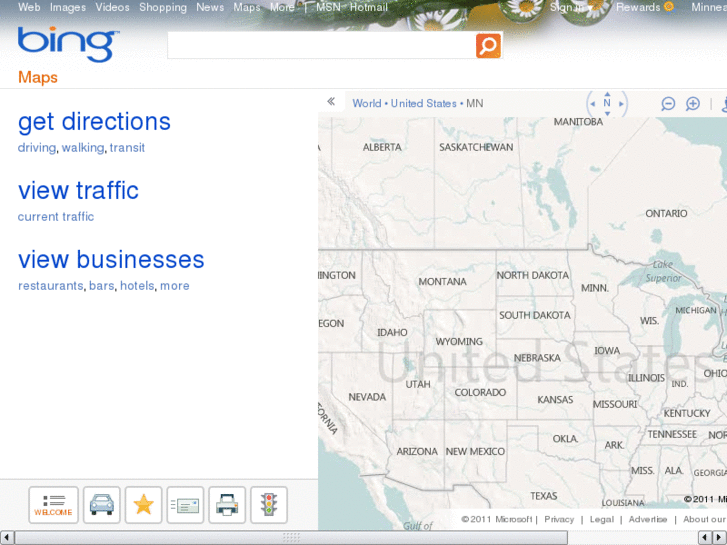Click the NORTH DAKOTA map label

click(533, 275)
